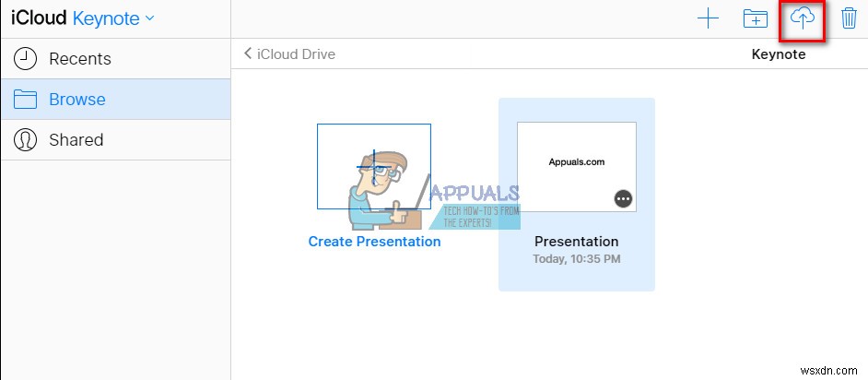Click the person icon next to Shared
Image resolution: width=868 pixels, height=380 pixels.
tap(25, 140)
